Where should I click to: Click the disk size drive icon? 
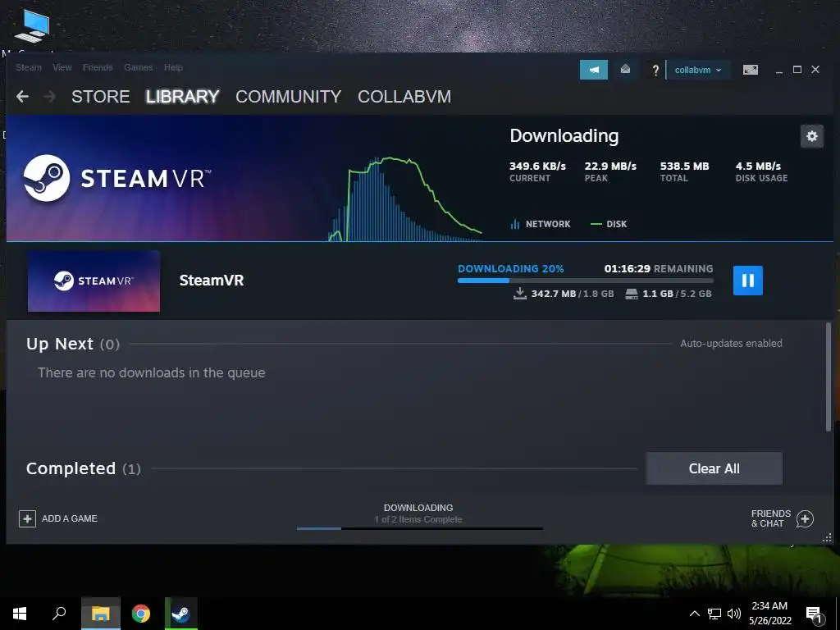pyautogui.click(x=632, y=294)
